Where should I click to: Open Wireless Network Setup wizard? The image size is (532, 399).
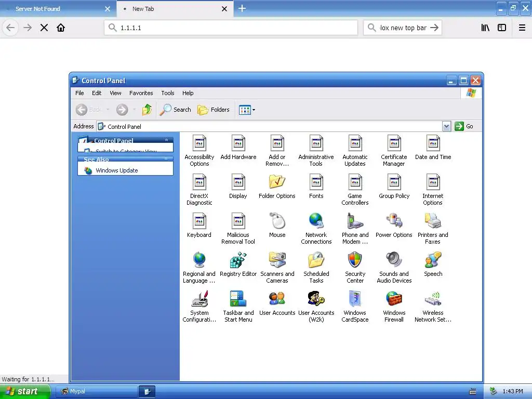pyautogui.click(x=433, y=307)
